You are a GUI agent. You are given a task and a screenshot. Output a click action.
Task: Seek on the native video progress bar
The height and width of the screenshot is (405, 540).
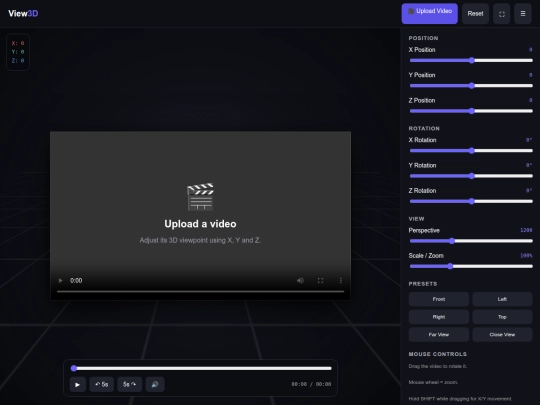(x=200, y=291)
